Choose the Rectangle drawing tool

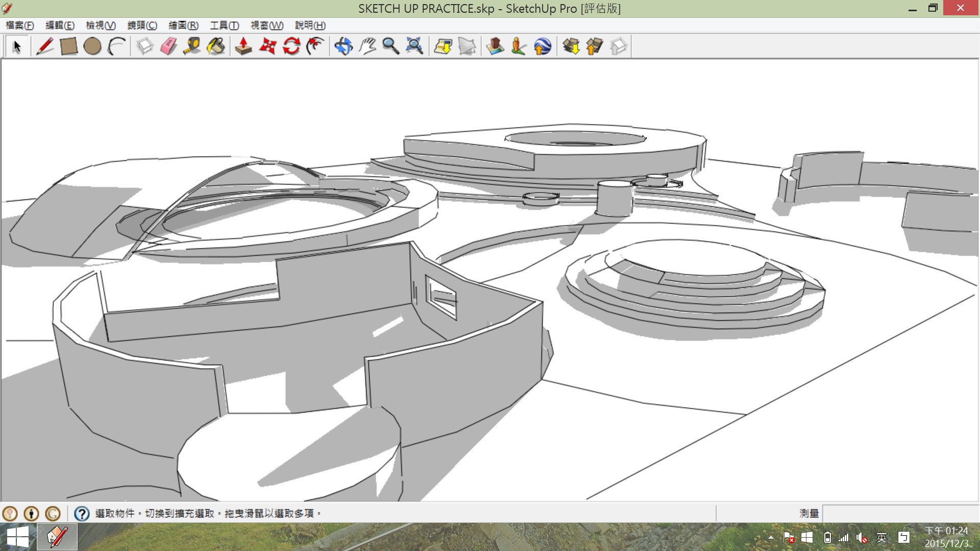pyautogui.click(x=68, y=46)
